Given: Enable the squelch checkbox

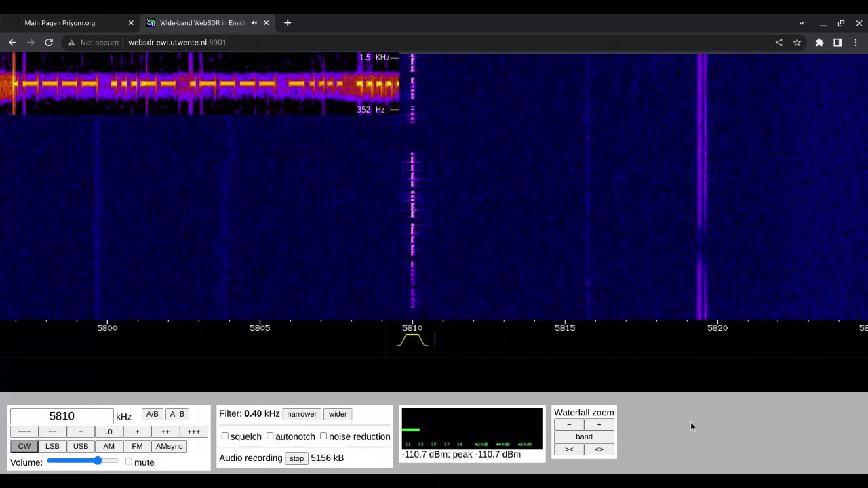Looking at the screenshot, I should 225,436.
